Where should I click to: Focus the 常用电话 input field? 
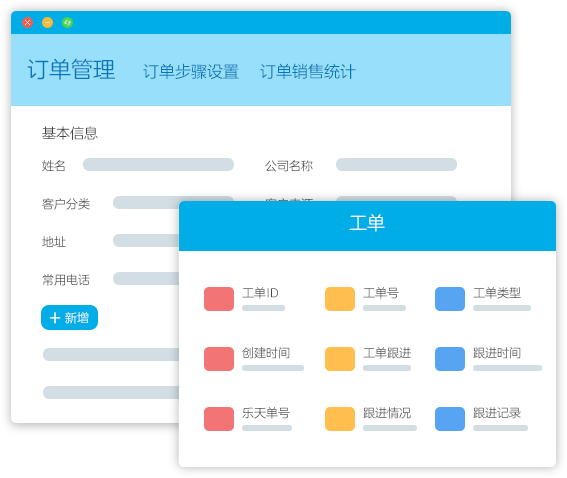[146, 278]
